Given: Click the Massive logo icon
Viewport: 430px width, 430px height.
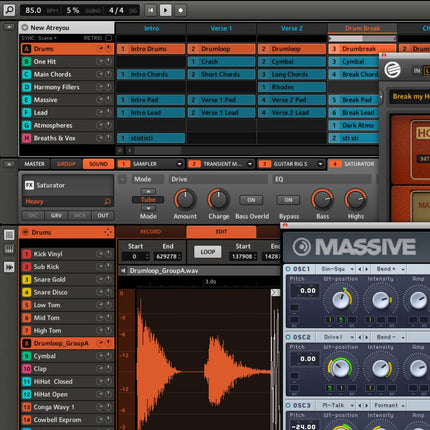Looking at the screenshot, I should 301,247.
